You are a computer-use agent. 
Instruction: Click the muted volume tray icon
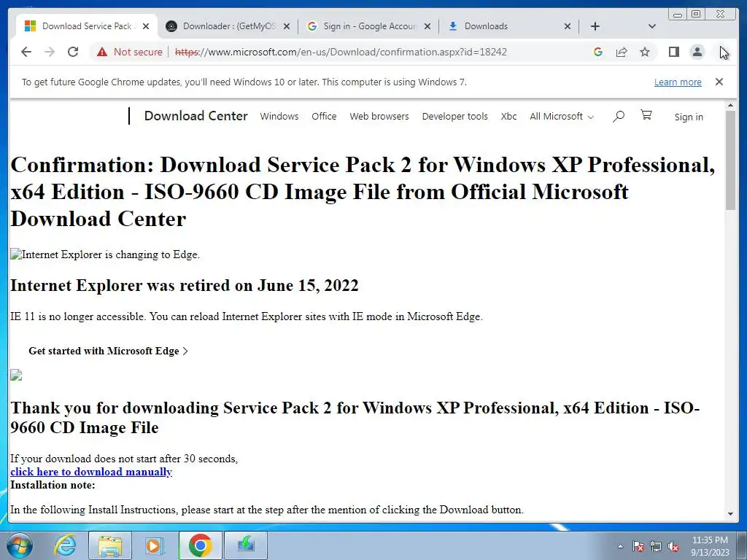click(673, 546)
